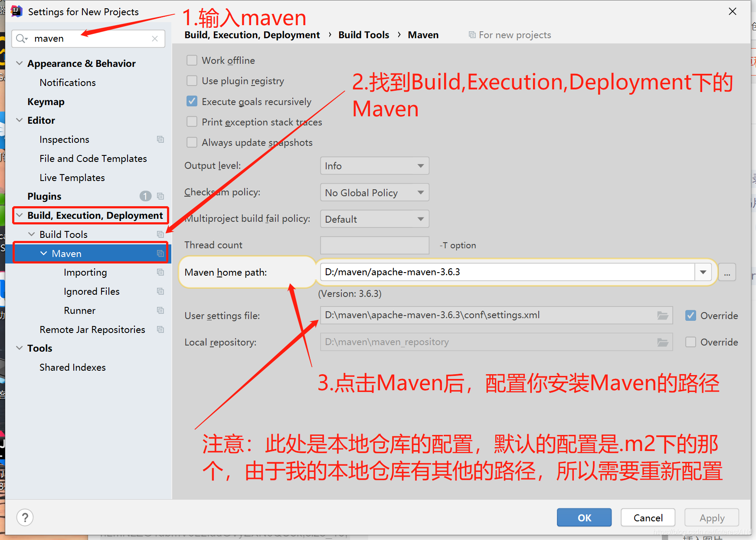
Task: Enable Always update snapshots
Action: click(x=192, y=142)
